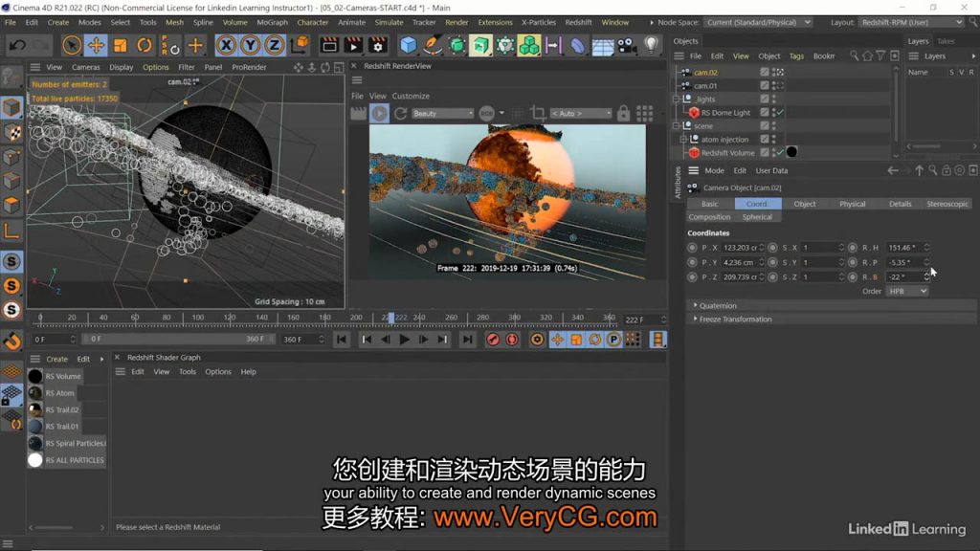The height and width of the screenshot is (551, 980).
Task: Click the Undo arrow icon
Action: [x=17, y=45]
